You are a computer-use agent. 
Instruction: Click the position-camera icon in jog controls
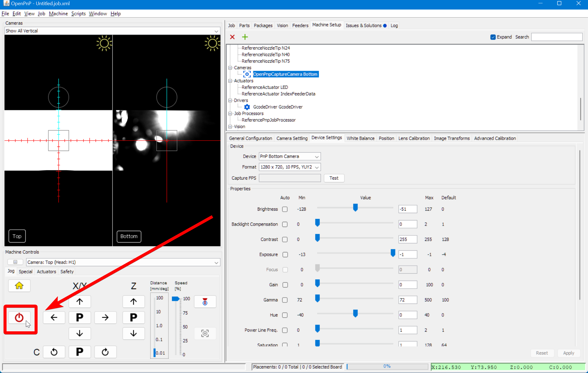[205, 333]
